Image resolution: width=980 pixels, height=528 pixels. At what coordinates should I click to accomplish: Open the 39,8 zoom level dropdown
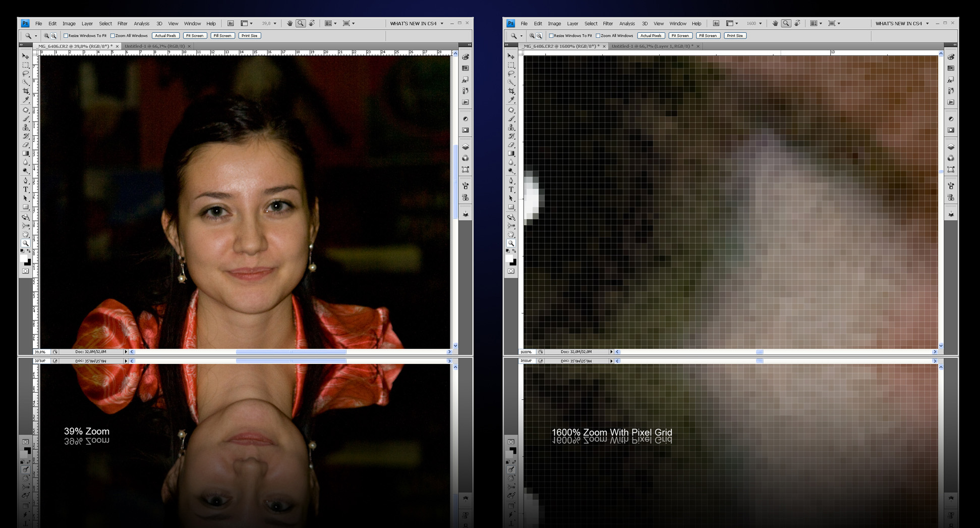[275, 24]
